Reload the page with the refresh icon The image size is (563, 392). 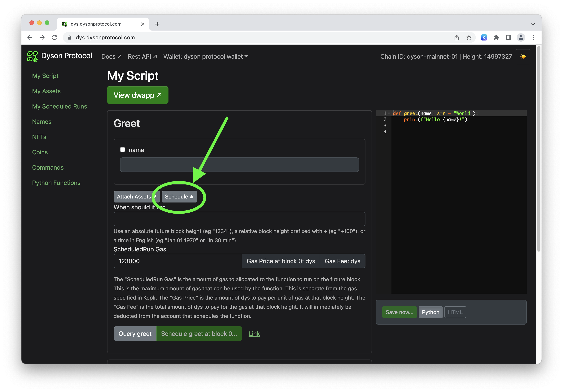click(55, 37)
